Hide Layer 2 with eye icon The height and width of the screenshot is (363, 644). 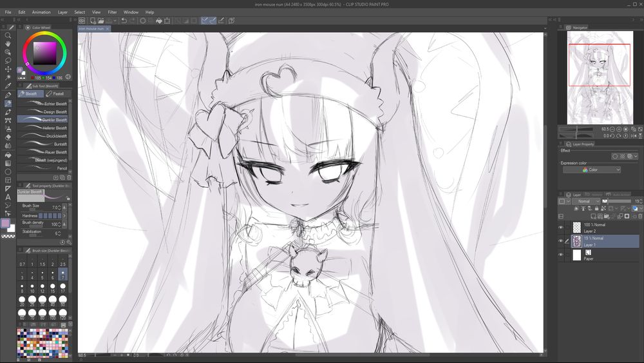coord(561,228)
